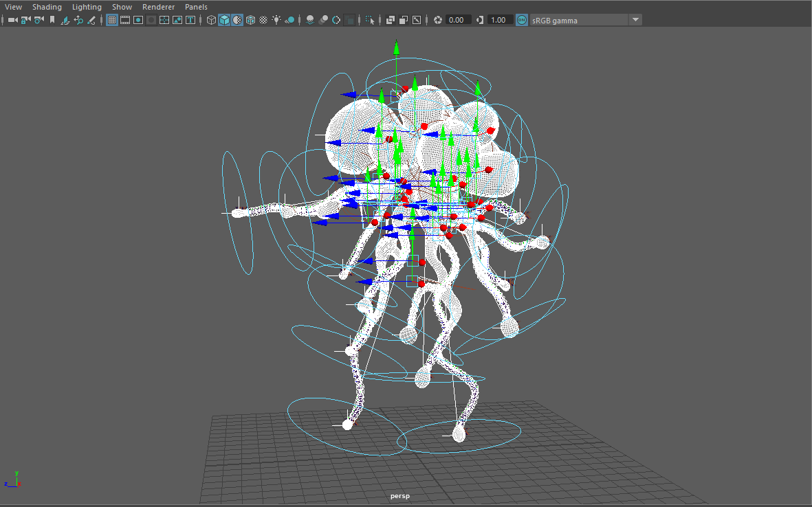Open Camera Attributes icon with gear
The height and width of the screenshot is (507, 812).
(x=39, y=20)
